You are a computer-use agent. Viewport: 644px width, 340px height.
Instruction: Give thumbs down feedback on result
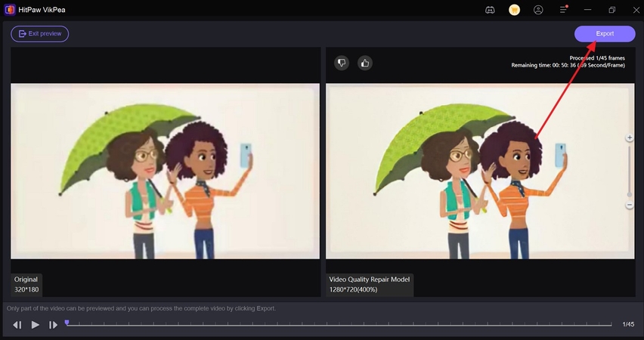tap(342, 63)
